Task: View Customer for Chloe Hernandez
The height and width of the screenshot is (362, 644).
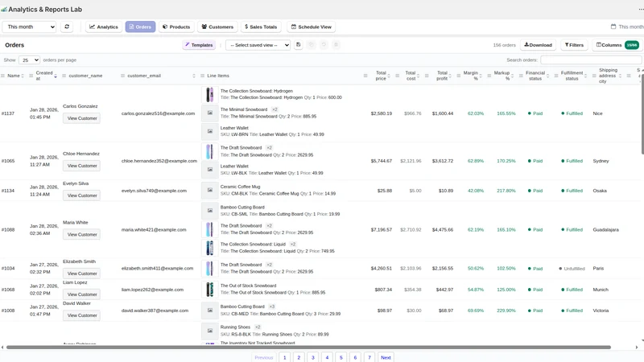Action: (82, 166)
